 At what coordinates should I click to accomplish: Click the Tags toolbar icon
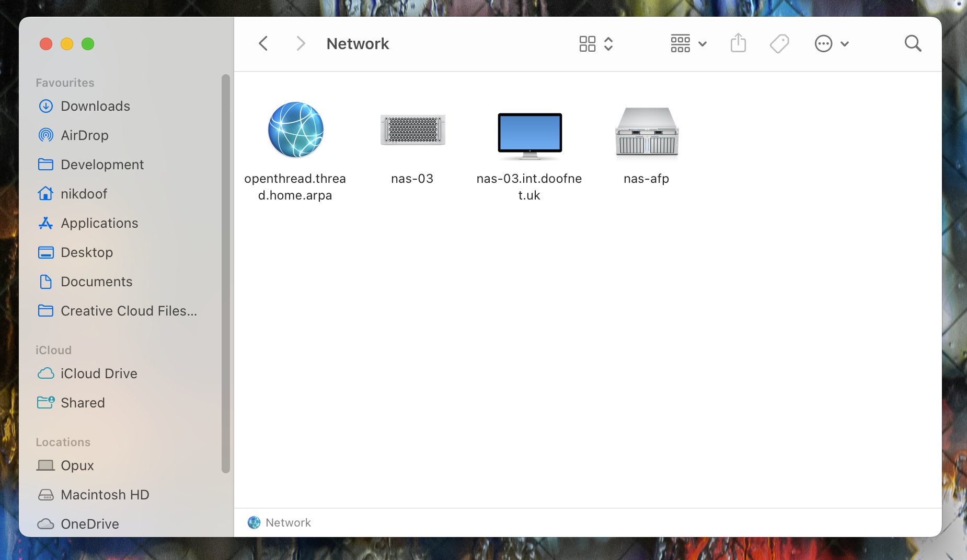(779, 43)
